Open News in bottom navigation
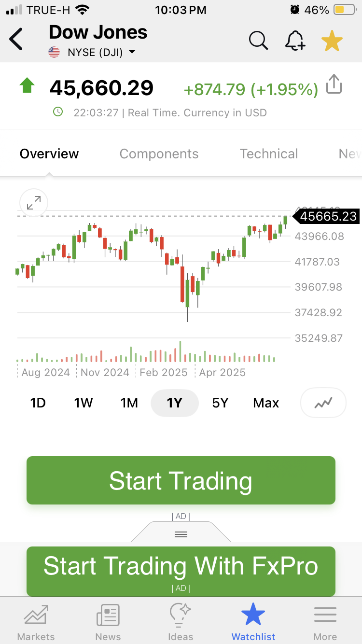Image resolution: width=362 pixels, height=644 pixels. coord(108,622)
